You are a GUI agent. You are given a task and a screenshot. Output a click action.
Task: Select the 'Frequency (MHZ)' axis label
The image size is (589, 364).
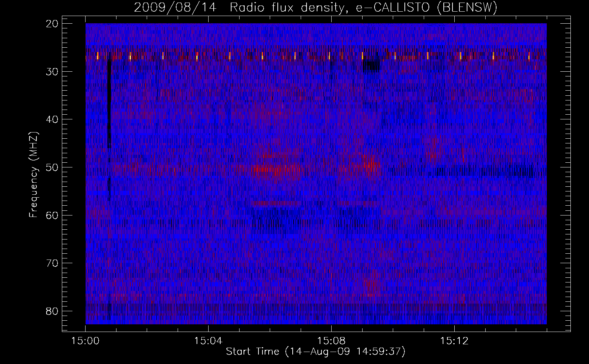click(x=33, y=175)
